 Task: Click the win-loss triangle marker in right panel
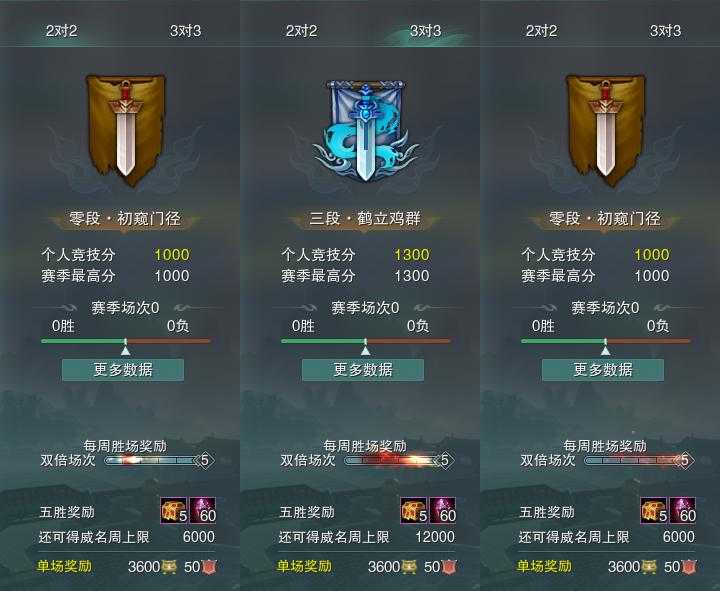[606, 351]
